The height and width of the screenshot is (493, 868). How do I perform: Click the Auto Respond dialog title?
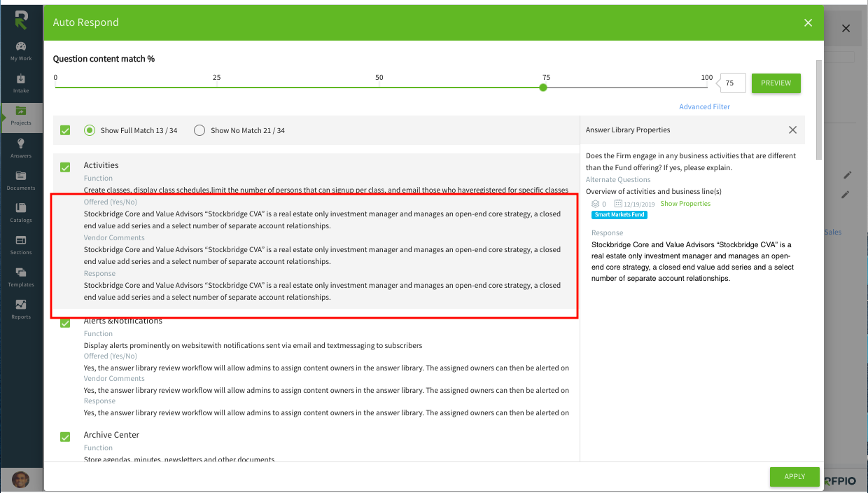point(86,22)
